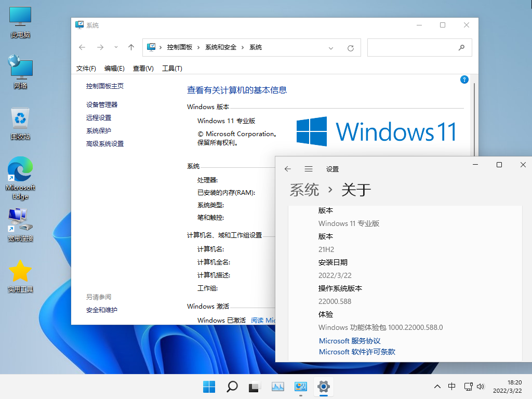Open 控制面板主页 link

tap(105, 86)
